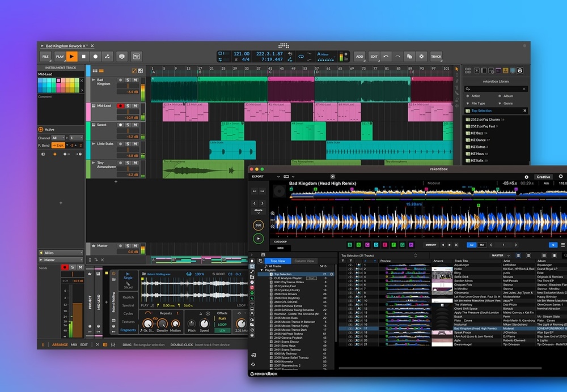Expand the Little Stabs group track
567x392 pixels.
[x=94, y=144]
